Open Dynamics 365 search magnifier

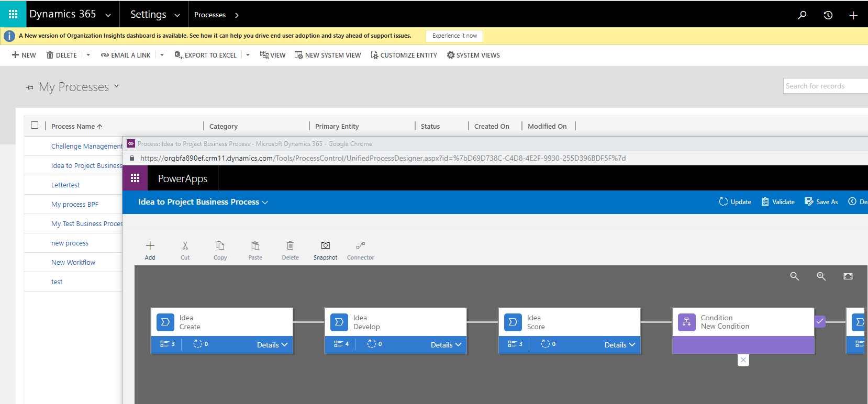802,15
